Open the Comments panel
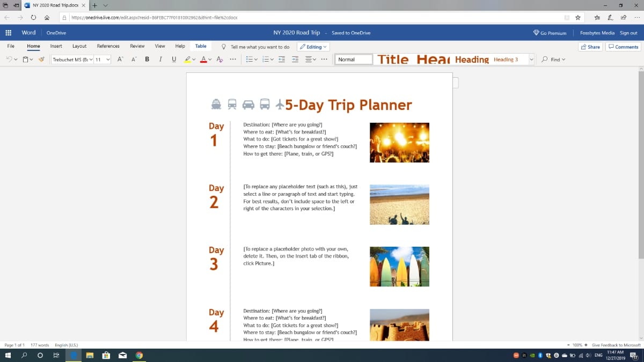The height and width of the screenshot is (362, 644). pyautogui.click(x=623, y=47)
